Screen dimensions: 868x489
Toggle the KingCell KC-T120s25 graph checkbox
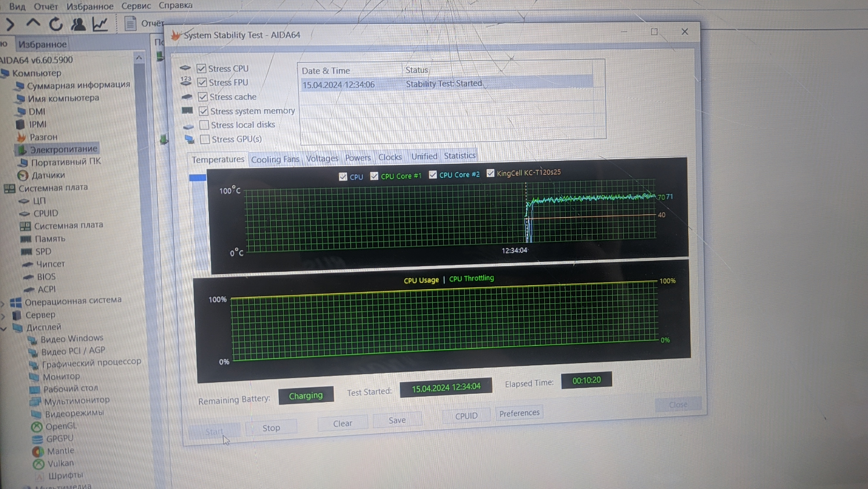pyautogui.click(x=490, y=173)
